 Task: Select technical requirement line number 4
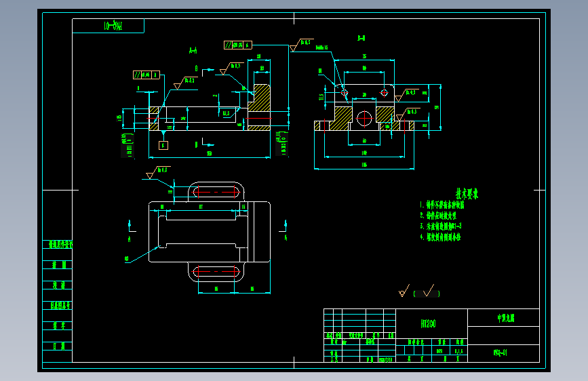coord(440,237)
